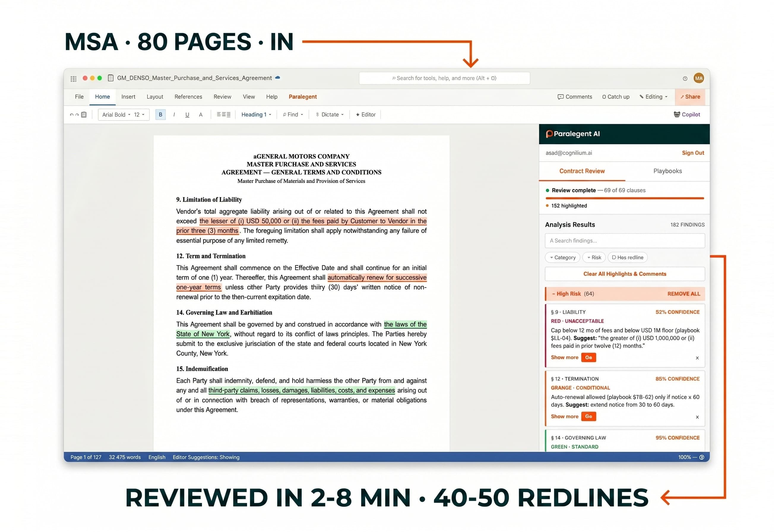Click the Paralegent AI logo
The width and height of the screenshot is (774, 532).
click(573, 134)
